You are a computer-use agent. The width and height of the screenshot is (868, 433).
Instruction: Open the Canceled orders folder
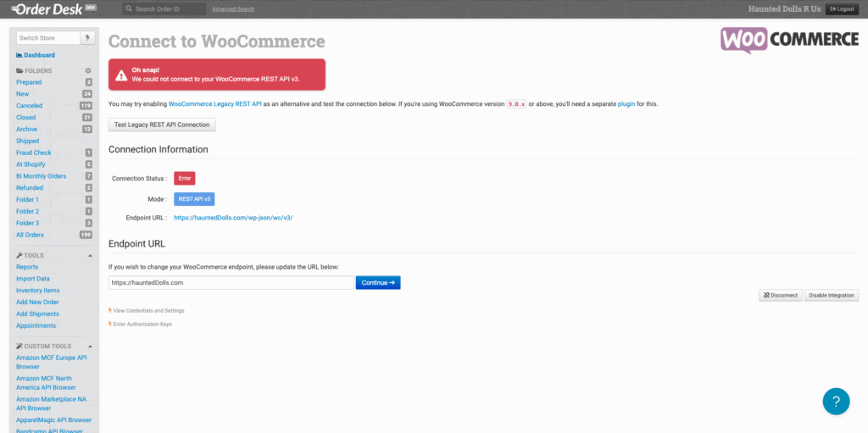(x=29, y=106)
